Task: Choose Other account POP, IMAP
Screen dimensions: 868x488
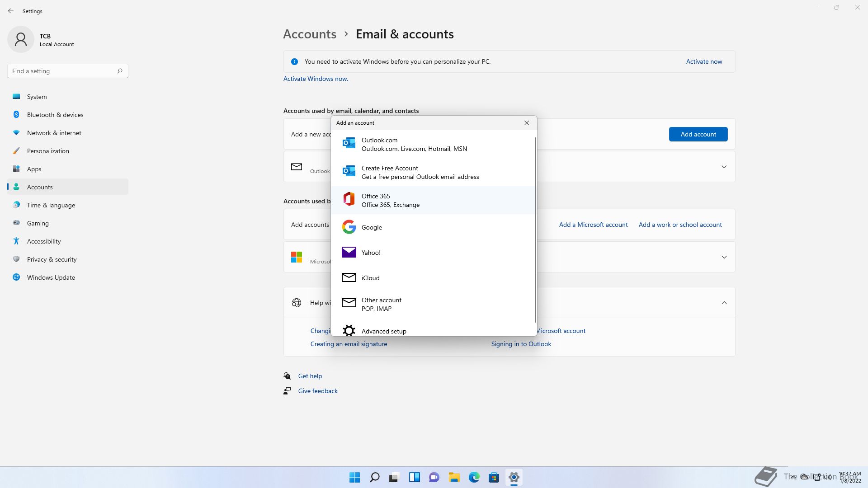Action: 433,304
